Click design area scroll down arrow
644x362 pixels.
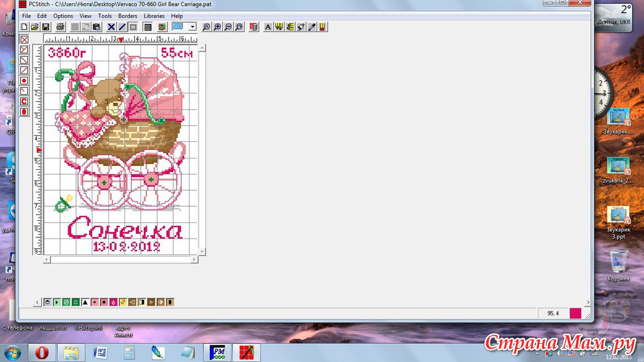[x=202, y=251]
